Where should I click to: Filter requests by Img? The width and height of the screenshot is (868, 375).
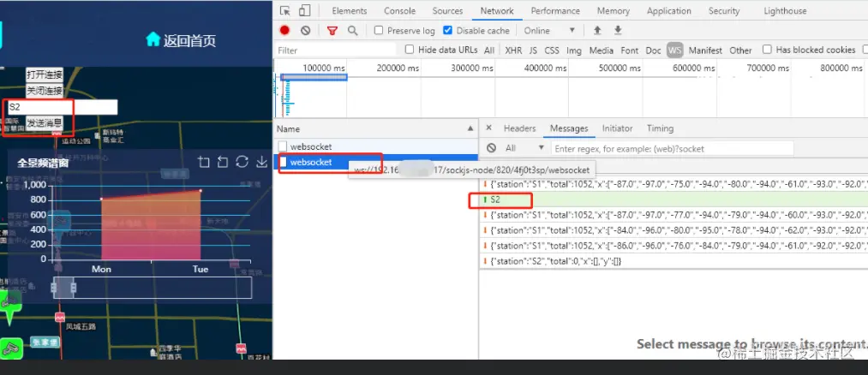(574, 51)
